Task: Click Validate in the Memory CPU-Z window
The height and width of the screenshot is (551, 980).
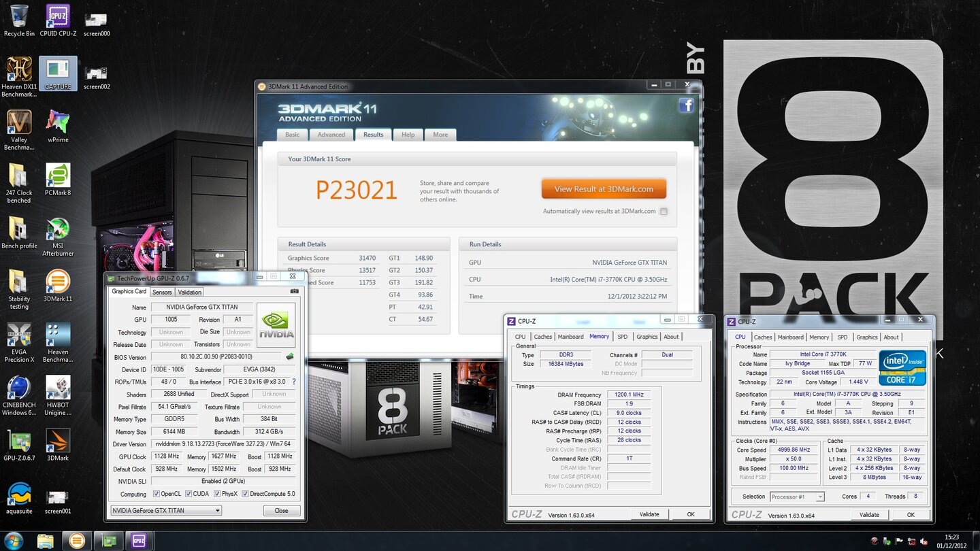Action: click(649, 514)
